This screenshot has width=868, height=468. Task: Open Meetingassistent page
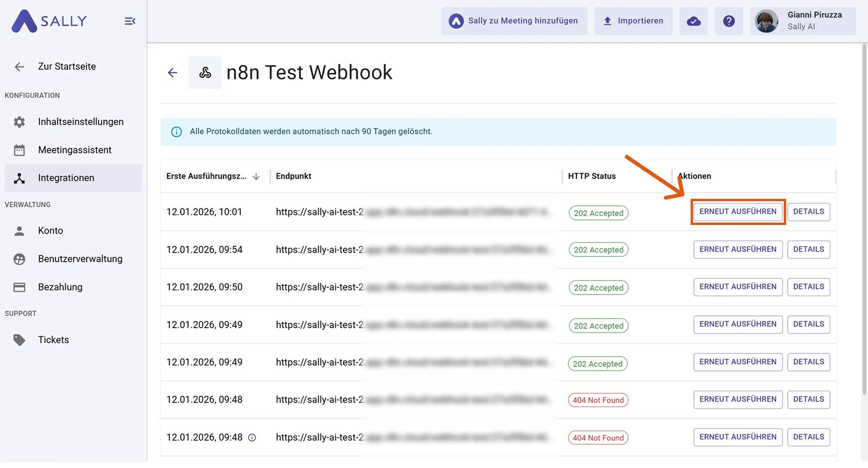coord(73,150)
